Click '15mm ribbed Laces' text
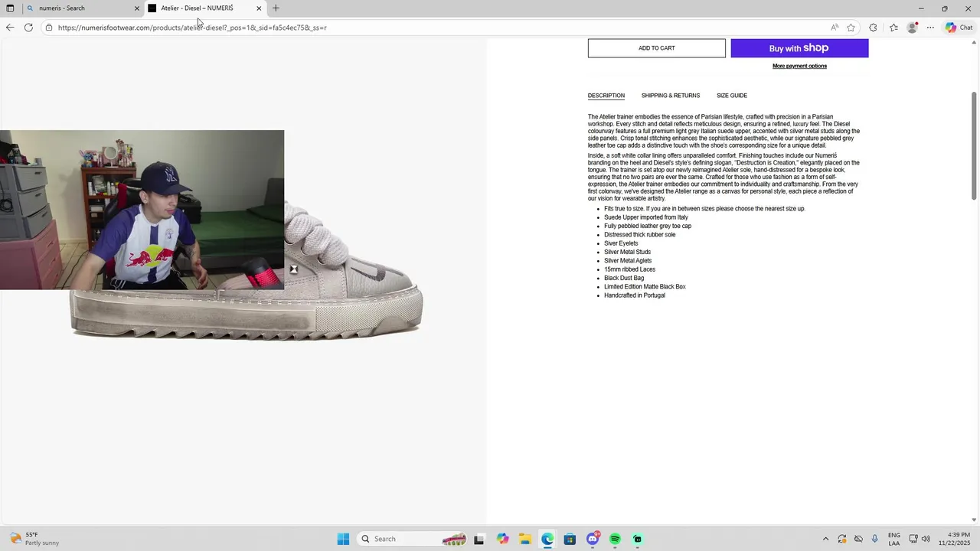This screenshot has width=980, height=551. click(629, 269)
